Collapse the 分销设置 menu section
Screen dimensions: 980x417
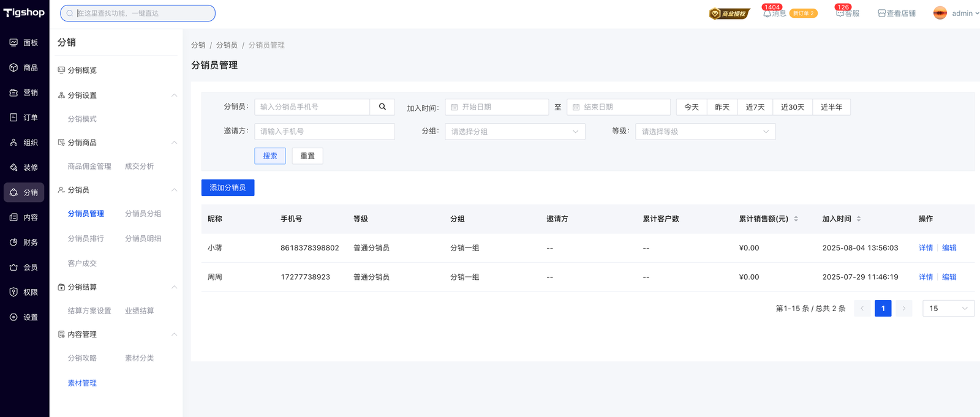click(x=174, y=96)
